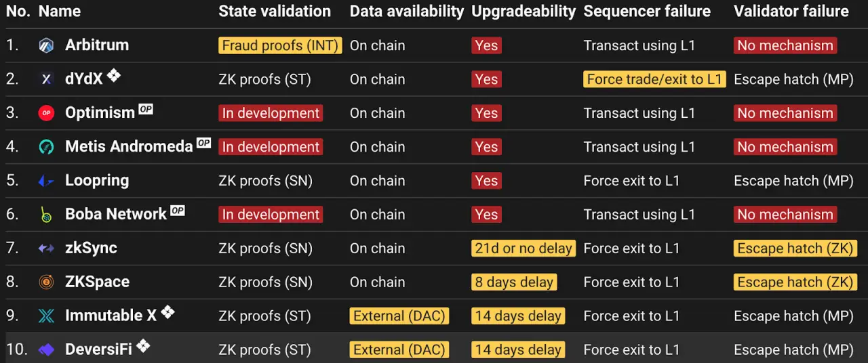Click the OP badge next to Optimism

pyautogui.click(x=146, y=109)
